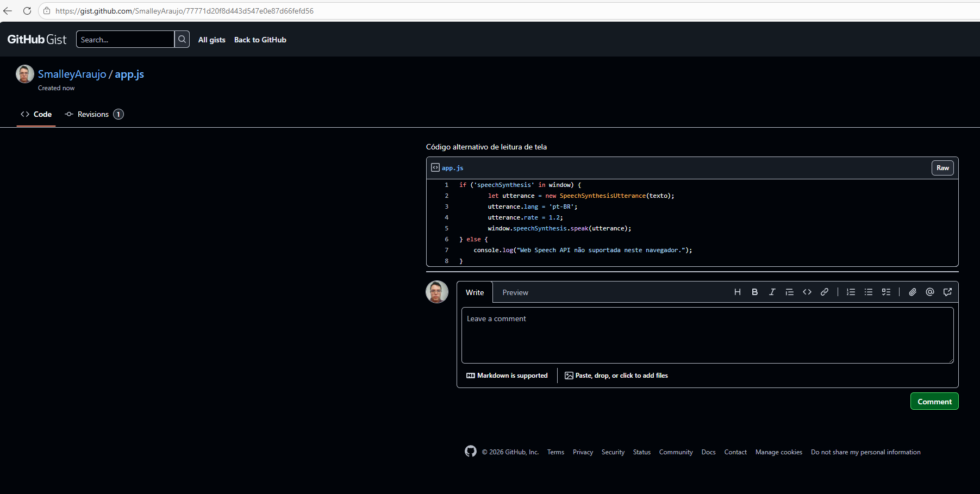Click the 'utterance.rate = 1.2;' code line
Viewport: 980px width, 494px height.
pos(526,217)
